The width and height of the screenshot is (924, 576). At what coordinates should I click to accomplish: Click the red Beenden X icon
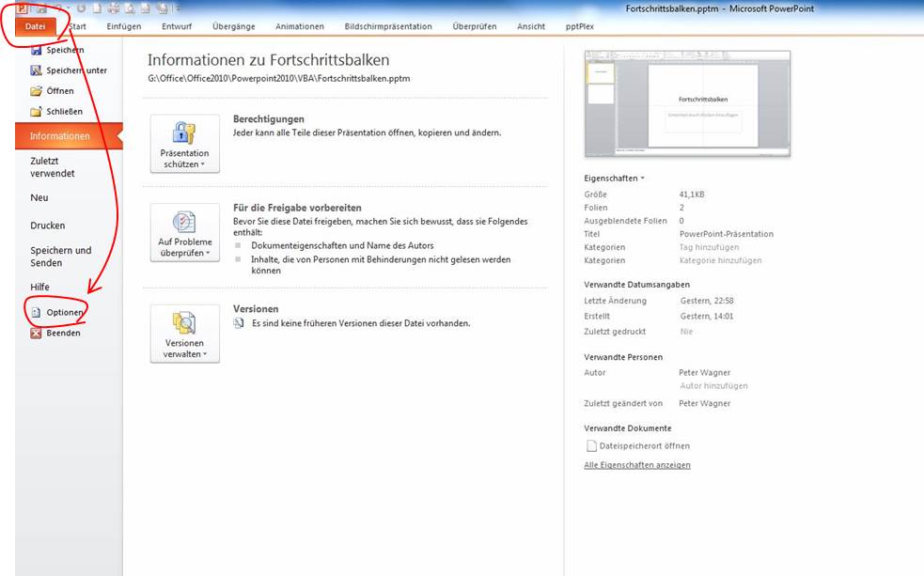coord(37,333)
